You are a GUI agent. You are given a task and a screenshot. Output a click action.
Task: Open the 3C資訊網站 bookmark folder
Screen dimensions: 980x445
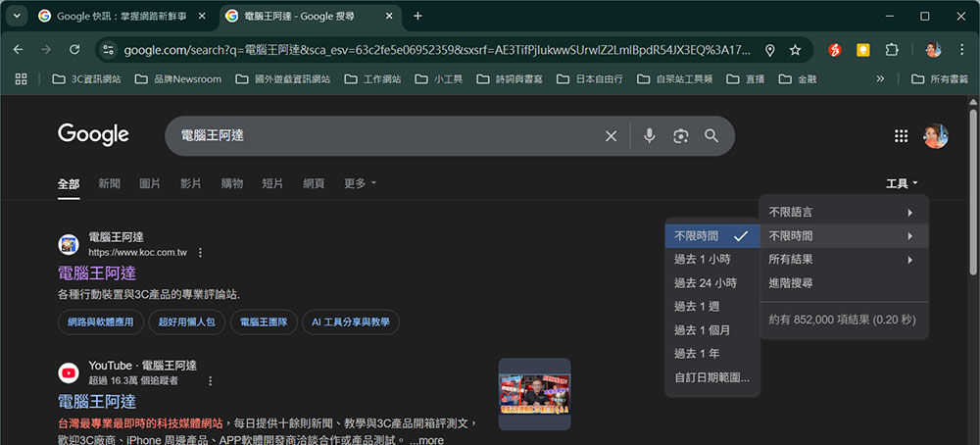[87, 78]
